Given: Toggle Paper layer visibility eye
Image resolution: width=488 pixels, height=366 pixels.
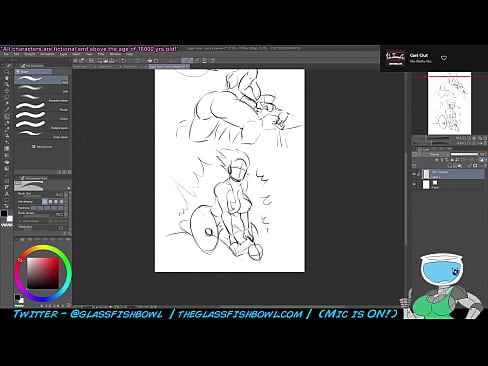Looking at the screenshot, I should 414,184.
